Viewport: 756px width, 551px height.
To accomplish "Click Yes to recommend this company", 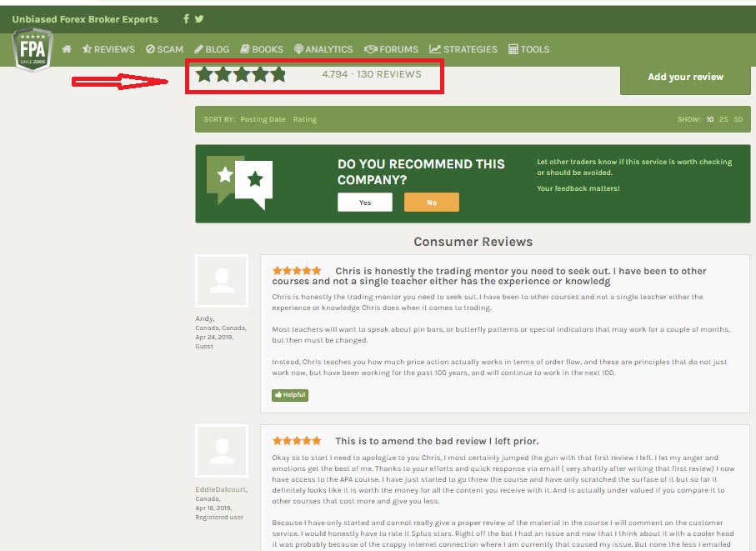I will (x=365, y=203).
